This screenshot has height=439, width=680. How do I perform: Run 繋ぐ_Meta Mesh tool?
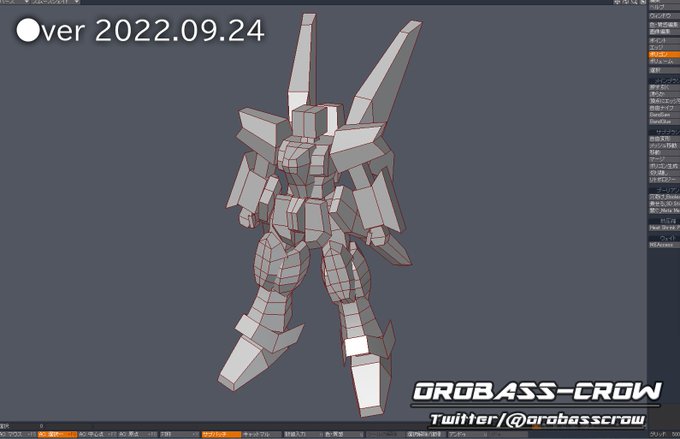[664, 211]
